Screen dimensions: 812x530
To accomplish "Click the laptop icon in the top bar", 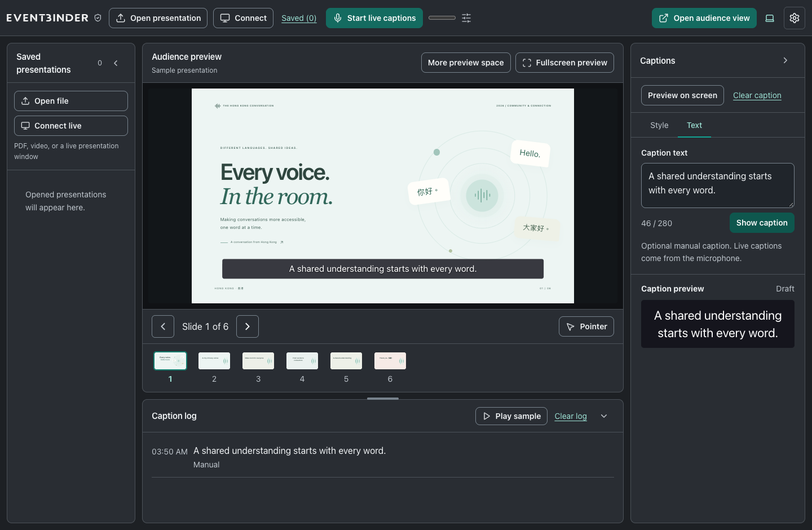I will point(770,18).
